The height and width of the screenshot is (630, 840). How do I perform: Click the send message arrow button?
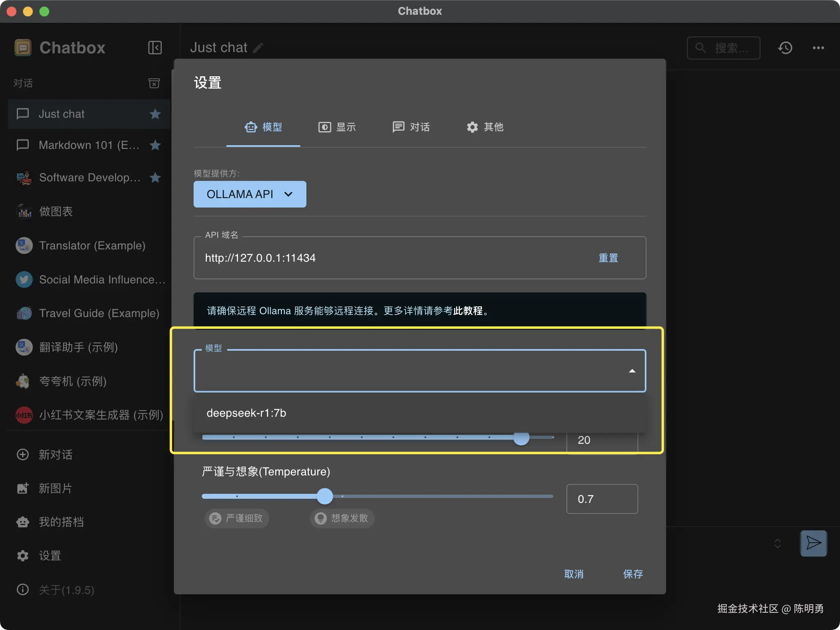click(813, 543)
